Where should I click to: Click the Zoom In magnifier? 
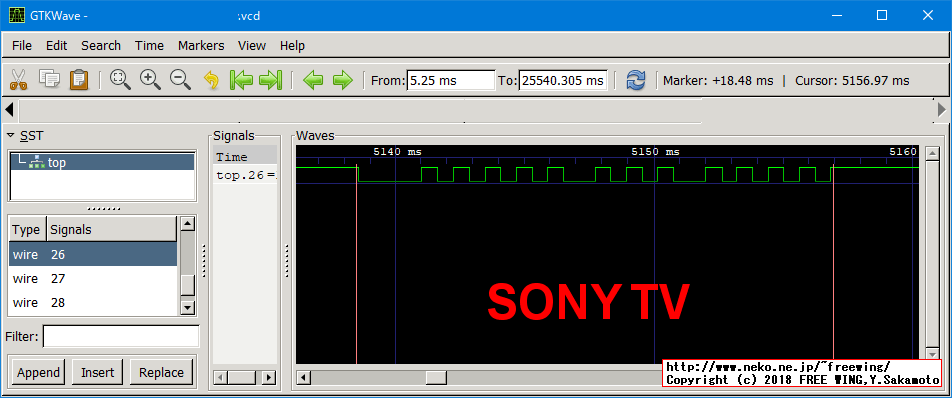pos(150,79)
